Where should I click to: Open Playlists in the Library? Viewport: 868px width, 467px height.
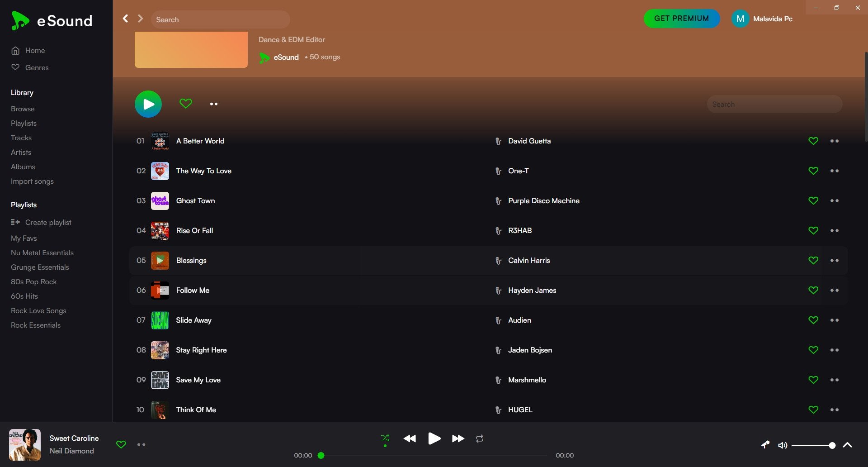pos(24,123)
